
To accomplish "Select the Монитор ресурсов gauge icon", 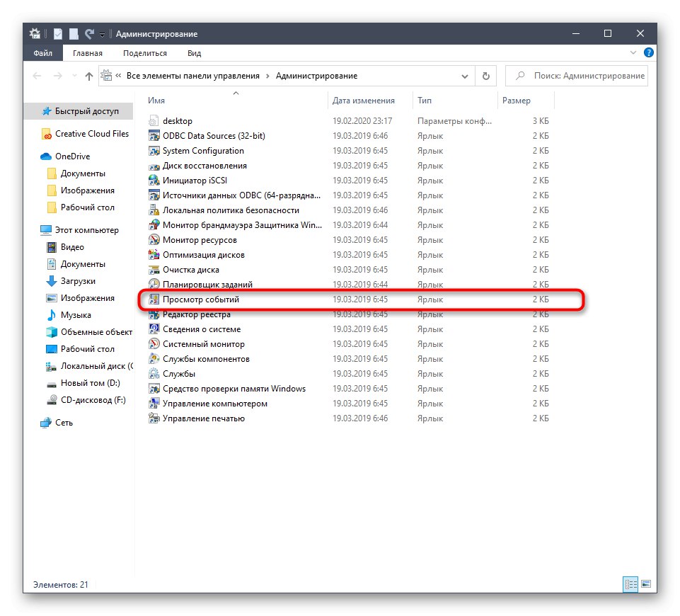I will 154,240.
